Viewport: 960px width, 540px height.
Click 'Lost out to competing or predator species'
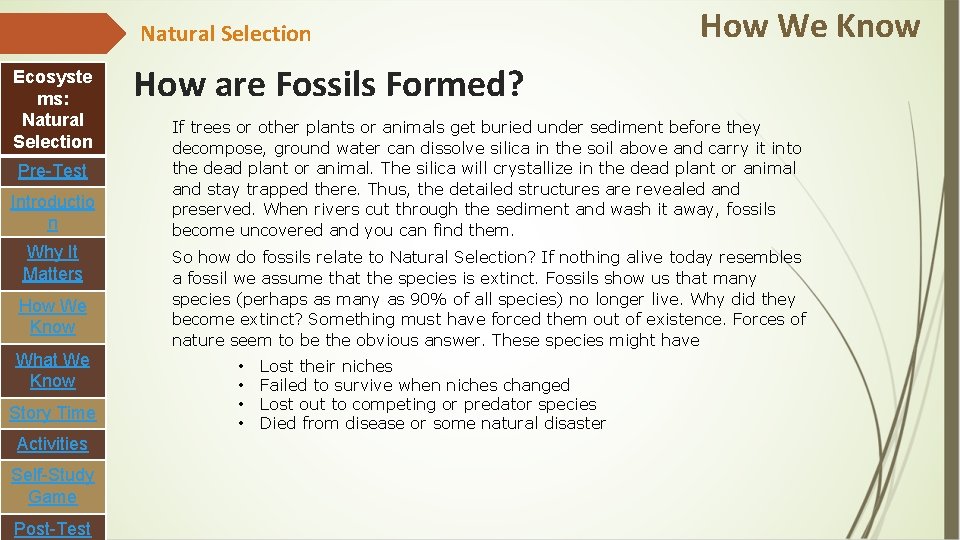427,404
